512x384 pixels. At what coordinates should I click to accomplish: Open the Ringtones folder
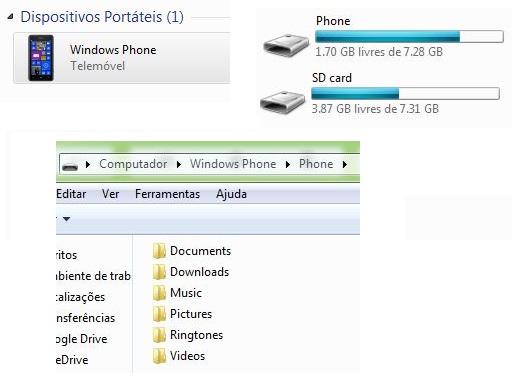pyautogui.click(x=188, y=335)
